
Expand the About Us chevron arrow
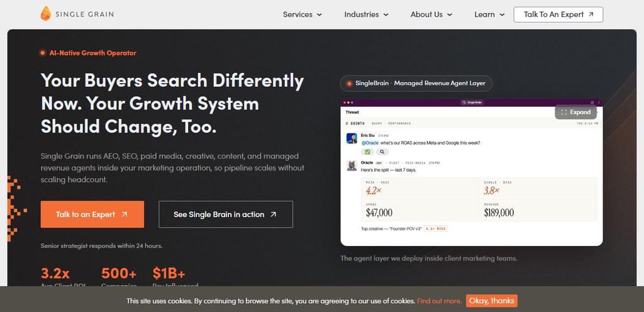coord(449,14)
